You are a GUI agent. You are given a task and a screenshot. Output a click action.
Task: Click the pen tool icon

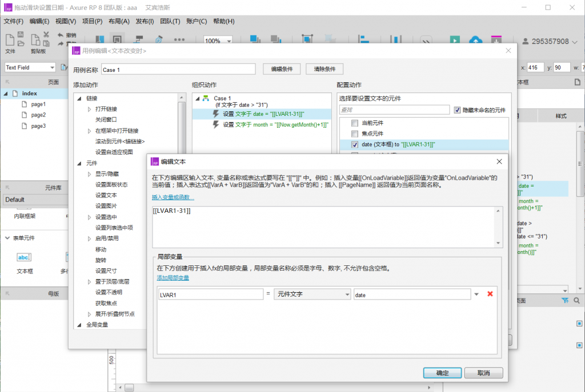(x=159, y=39)
